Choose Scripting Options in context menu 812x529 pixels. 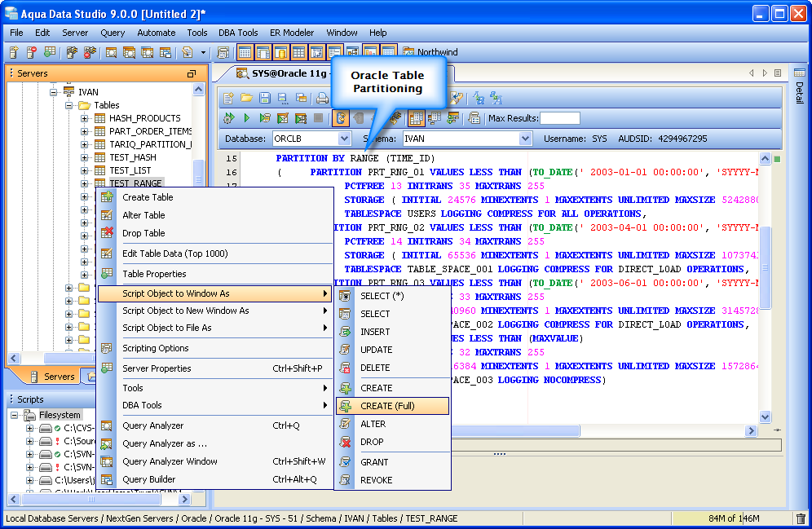coord(215,348)
